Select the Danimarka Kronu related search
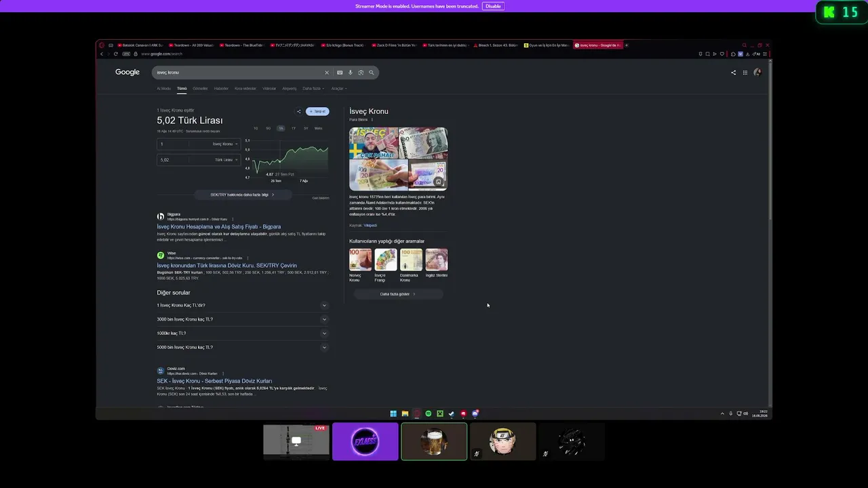Viewport: 868px width, 488px height. point(411,265)
